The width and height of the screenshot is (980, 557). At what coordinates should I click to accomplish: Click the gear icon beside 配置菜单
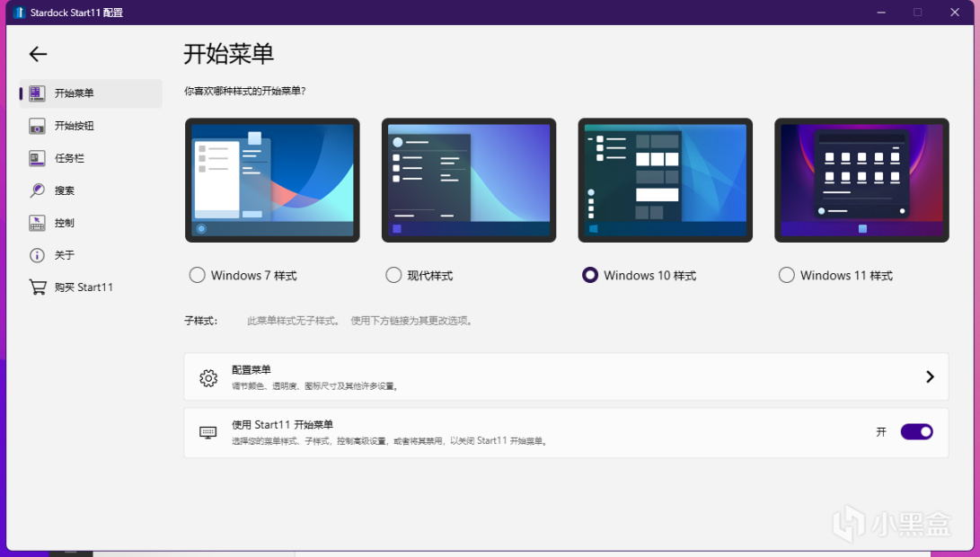tap(208, 377)
